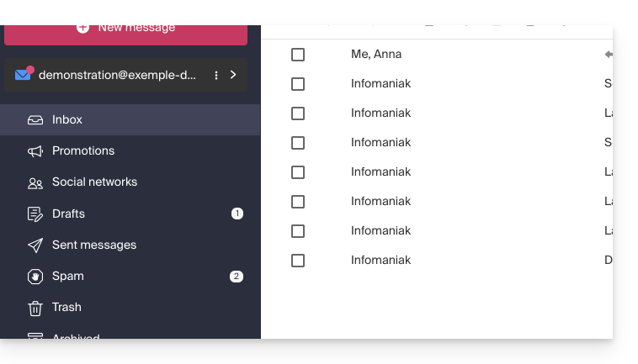Tick the checkbox of first Infomaniak email

(298, 84)
